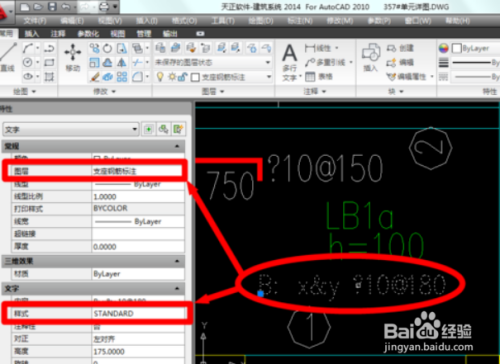Select the Arc drawing tool

[x=28, y=48]
